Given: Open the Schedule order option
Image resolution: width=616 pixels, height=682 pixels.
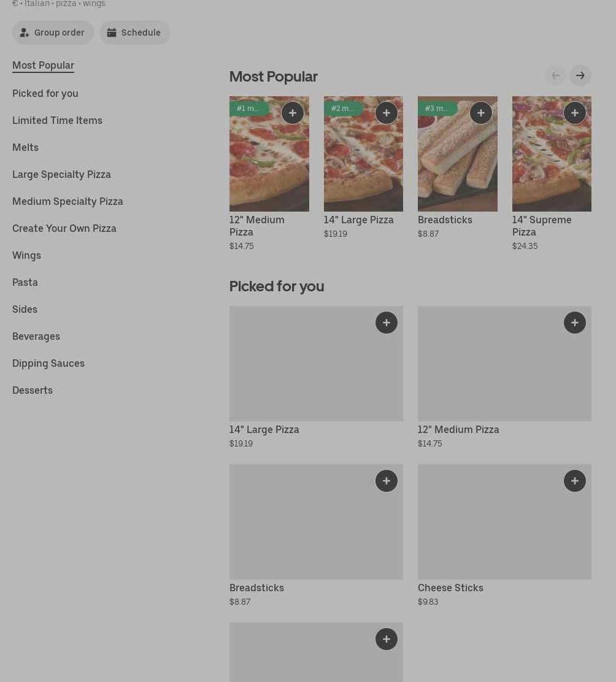Looking at the screenshot, I should 134,33.
